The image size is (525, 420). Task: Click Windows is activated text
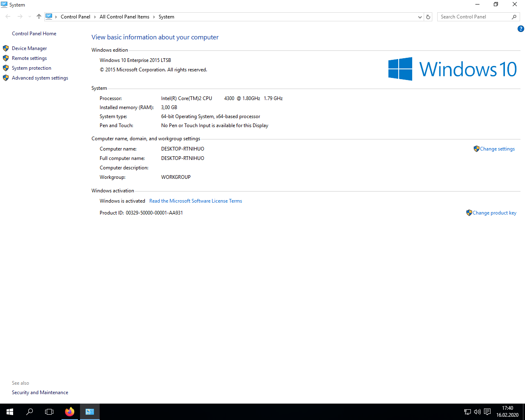pos(122,201)
